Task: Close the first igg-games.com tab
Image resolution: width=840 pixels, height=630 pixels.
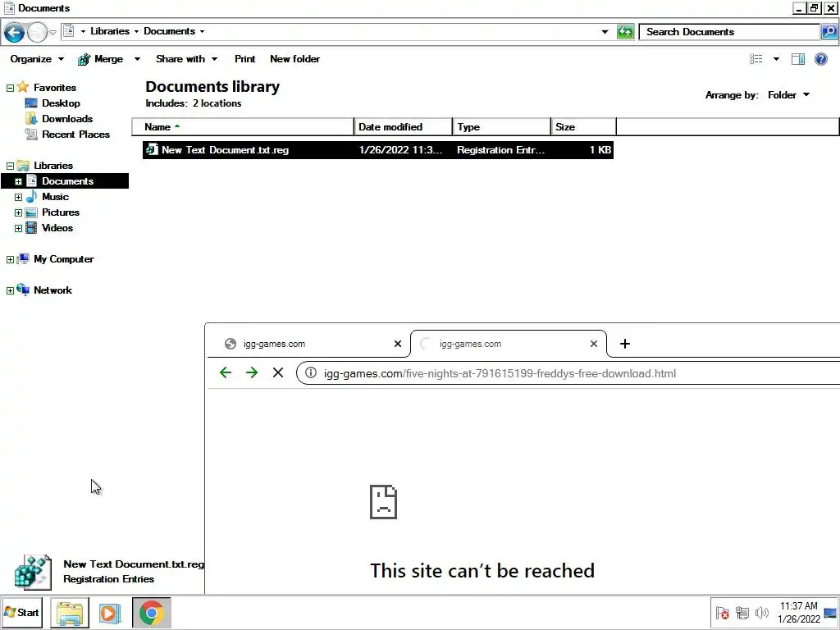Action: [x=398, y=344]
